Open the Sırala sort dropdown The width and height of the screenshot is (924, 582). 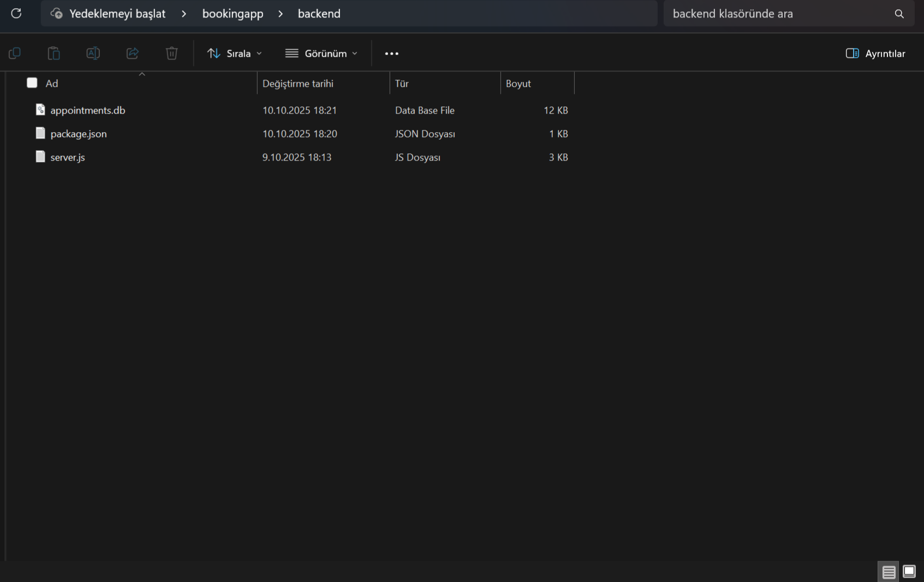pyautogui.click(x=235, y=54)
